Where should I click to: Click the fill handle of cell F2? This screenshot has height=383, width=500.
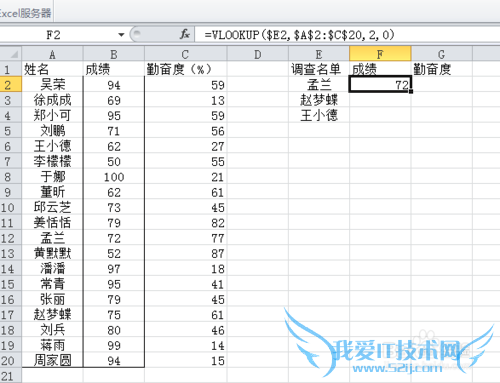click(x=411, y=91)
